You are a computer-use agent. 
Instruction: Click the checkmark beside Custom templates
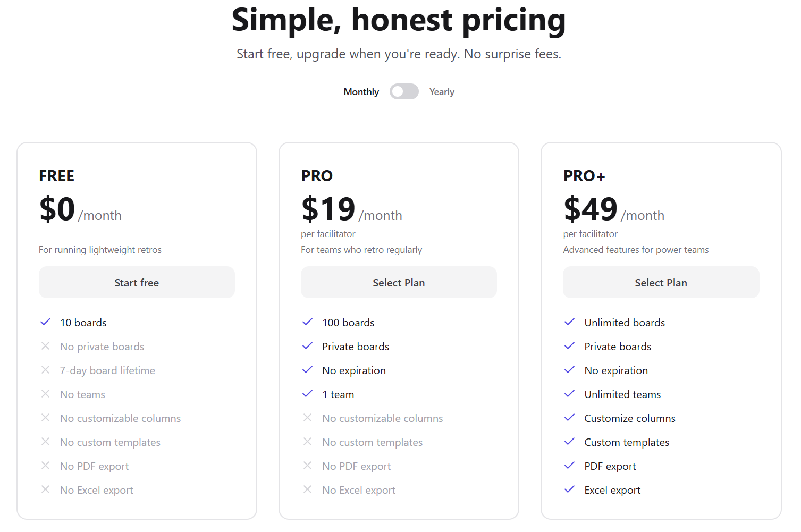click(570, 442)
